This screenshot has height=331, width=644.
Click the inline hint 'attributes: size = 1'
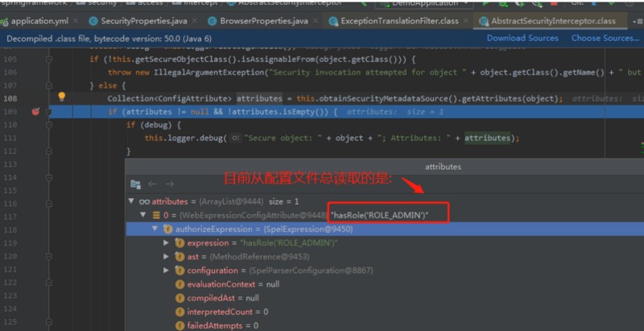point(395,112)
